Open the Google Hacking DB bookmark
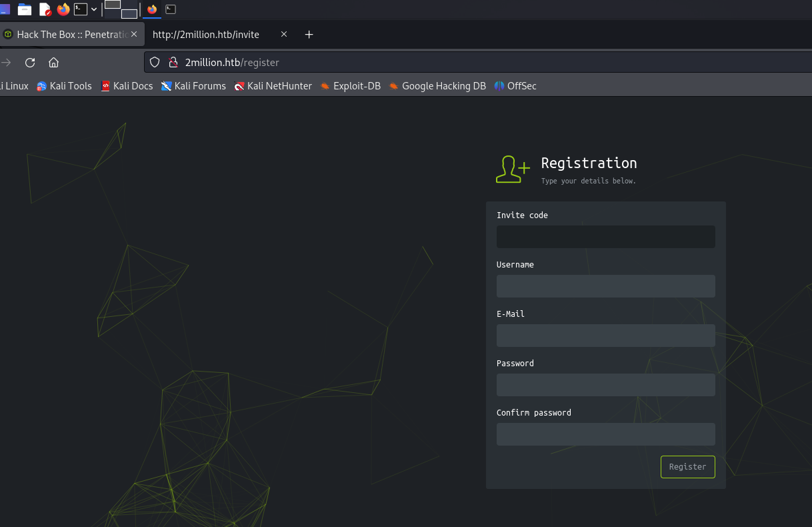Viewport: 812px width, 527px height. (x=437, y=86)
